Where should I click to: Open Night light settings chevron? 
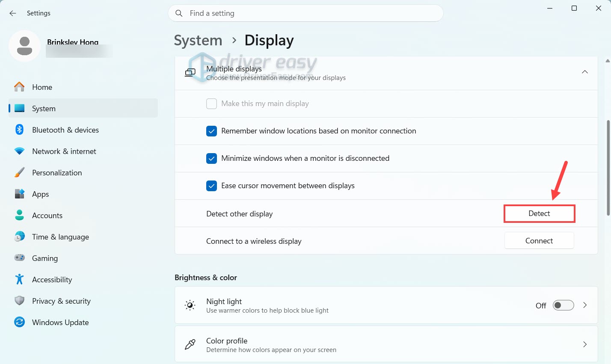pyautogui.click(x=585, y=305)
